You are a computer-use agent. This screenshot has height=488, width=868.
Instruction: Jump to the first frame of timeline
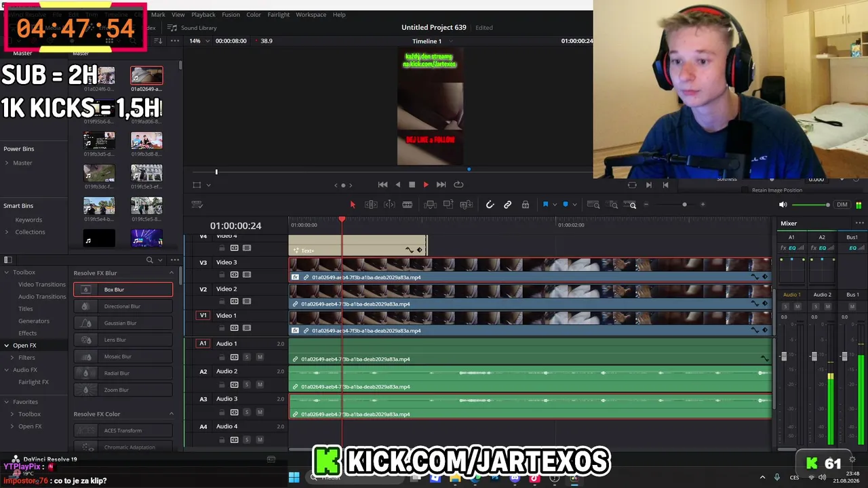click(382, 184)
